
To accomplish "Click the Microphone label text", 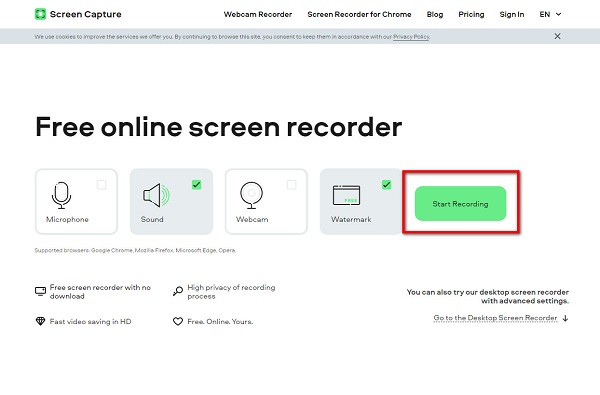I will coord(67,219).
